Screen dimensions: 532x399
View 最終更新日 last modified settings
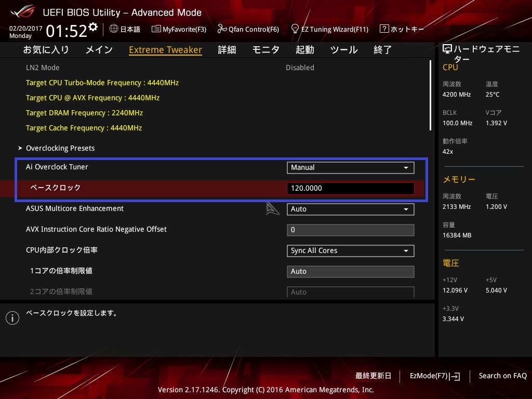point(373,376)
